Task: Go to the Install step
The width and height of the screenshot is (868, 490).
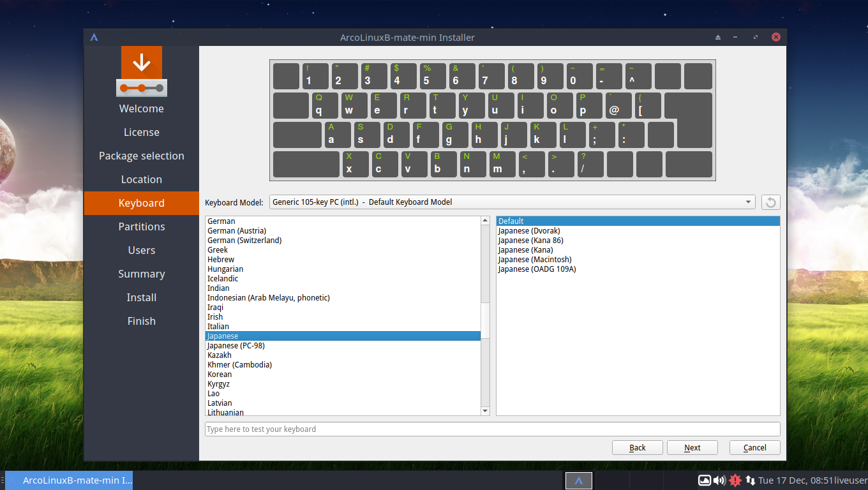Action: pos(142,297)
